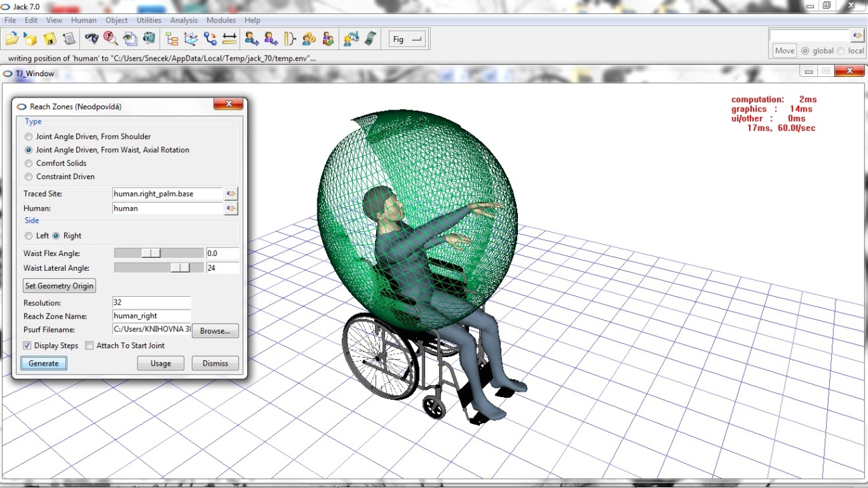The width and height of the screenshot is (868, 488).
Task: Open the Human menu
Action: (84, 21)
